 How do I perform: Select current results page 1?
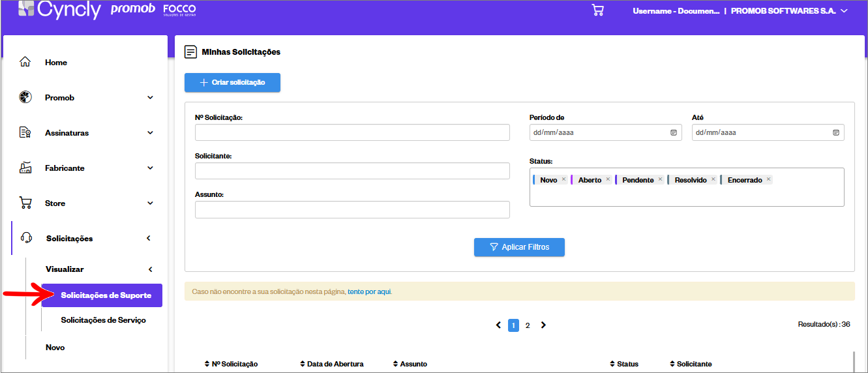513,325
